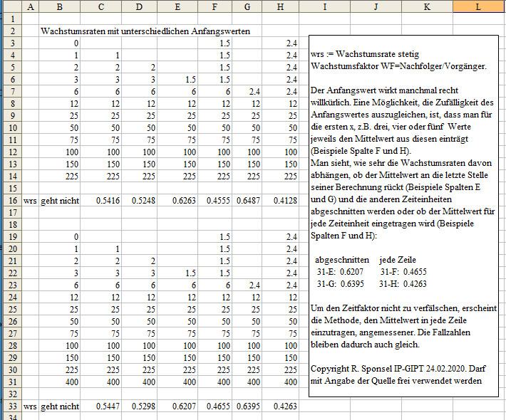506x420 pixels.
Task: Select cell D29 containing 150
Action: point(140,358)
